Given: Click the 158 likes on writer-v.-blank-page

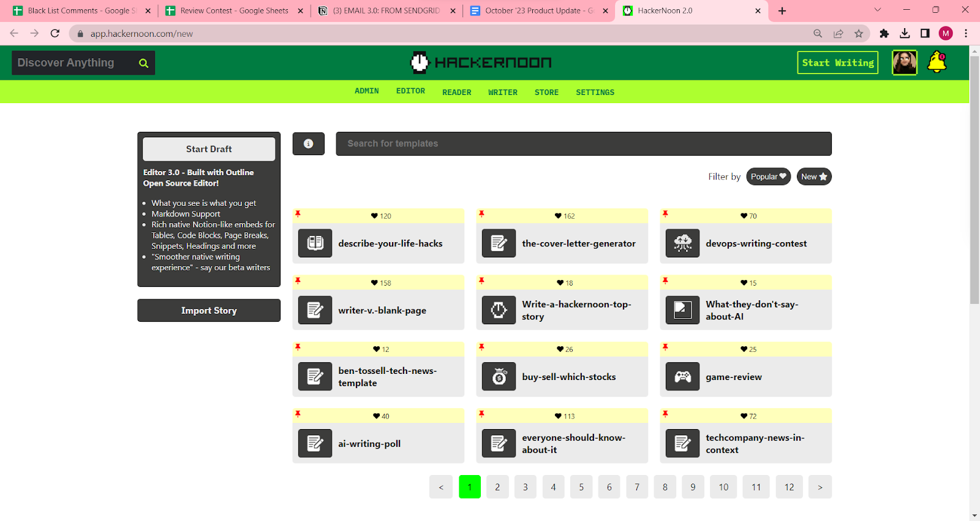Looking at the screenshot, I should click(381, 283).
